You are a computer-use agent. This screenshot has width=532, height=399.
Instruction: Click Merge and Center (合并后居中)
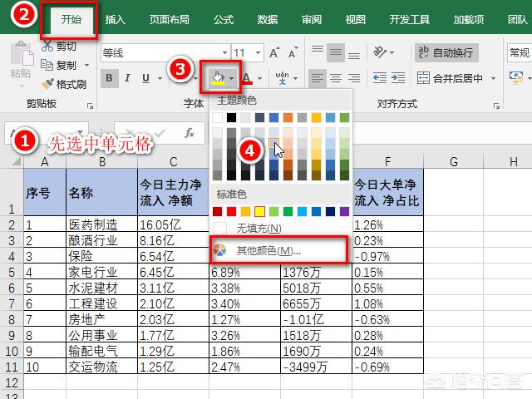point(450,78)
